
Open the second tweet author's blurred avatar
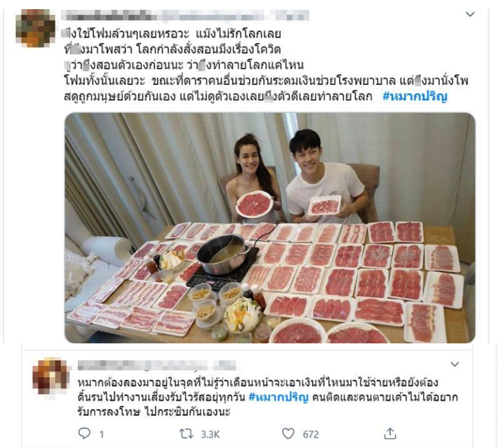pyautogui.click(x=51, y=376)
